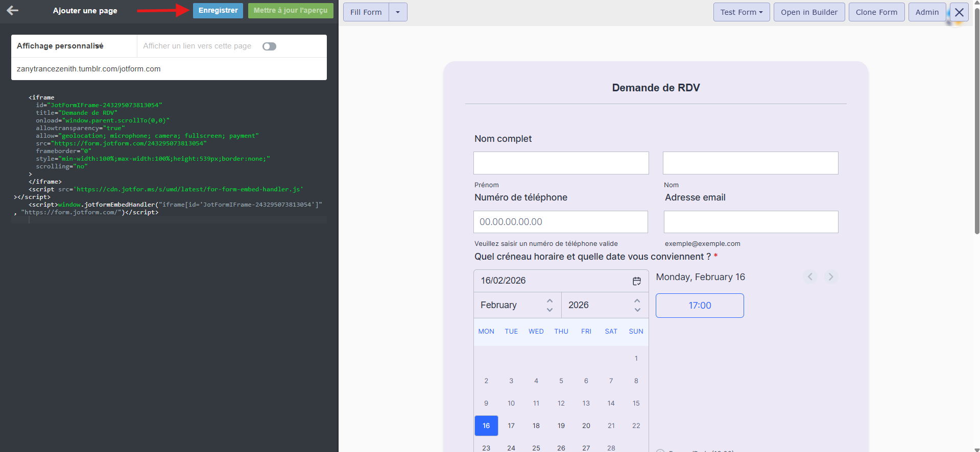This screenshot has height=452, width=980.
Task: Click the Admin menu item
Action: pyautogui.click(x=926, y=12)
